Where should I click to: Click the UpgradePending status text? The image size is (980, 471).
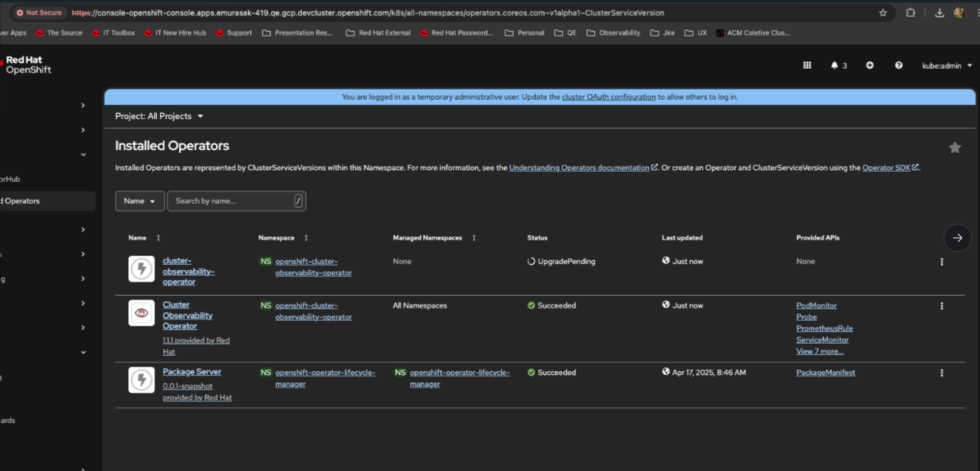pyautogui.click(x=566, y=261)
